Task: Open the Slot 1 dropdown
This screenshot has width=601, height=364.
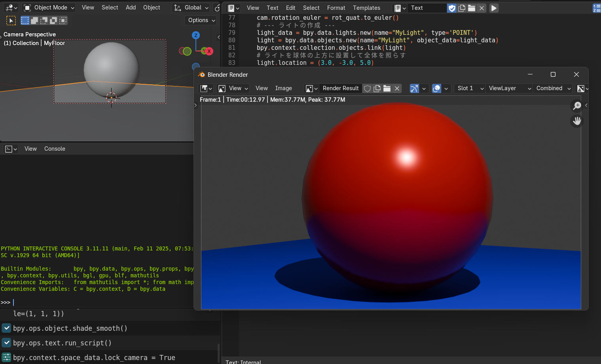Action: pos(469,88)
